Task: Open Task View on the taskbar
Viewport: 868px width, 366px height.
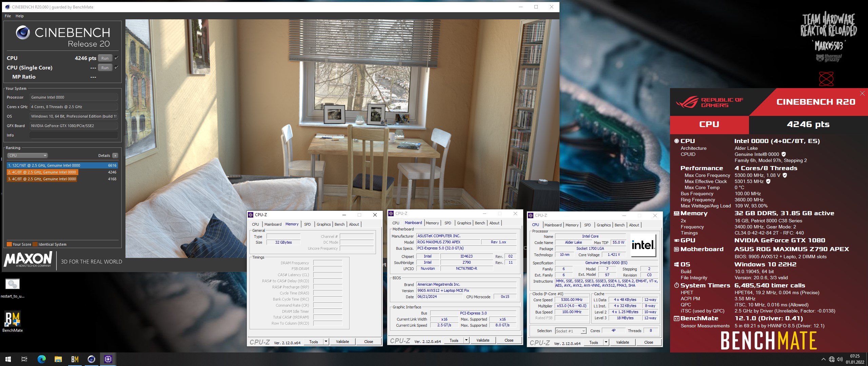Action: [x=24, y=359]
